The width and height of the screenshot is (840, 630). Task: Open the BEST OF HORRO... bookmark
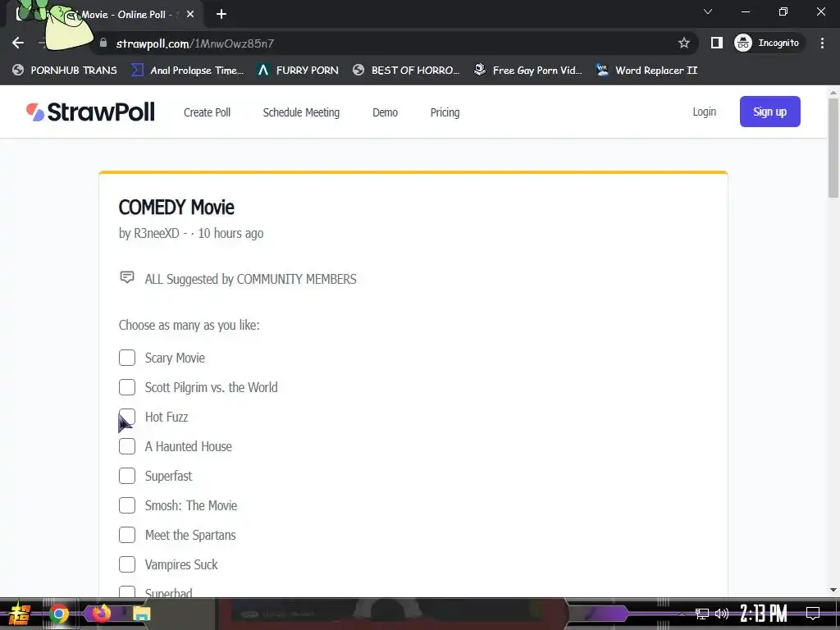coord(406,71)
